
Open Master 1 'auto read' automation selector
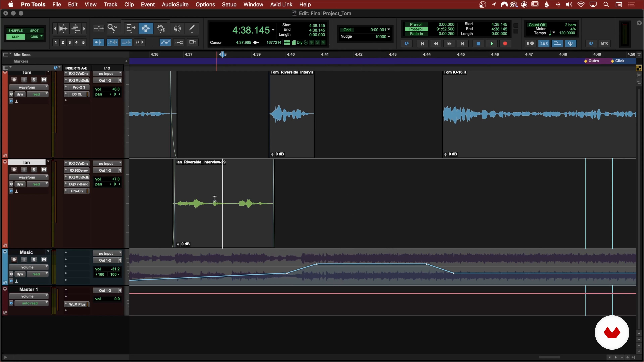click(32, 303)
